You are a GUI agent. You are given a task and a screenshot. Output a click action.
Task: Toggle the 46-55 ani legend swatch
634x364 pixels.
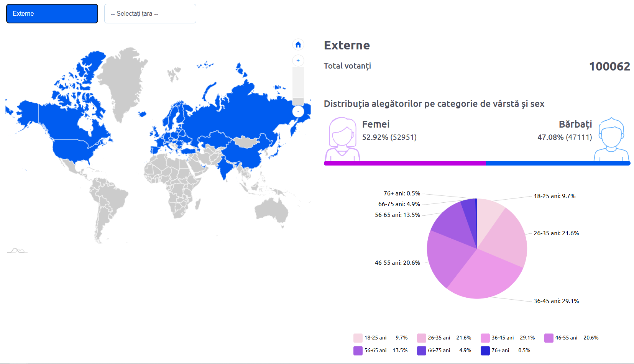point(549,338)
